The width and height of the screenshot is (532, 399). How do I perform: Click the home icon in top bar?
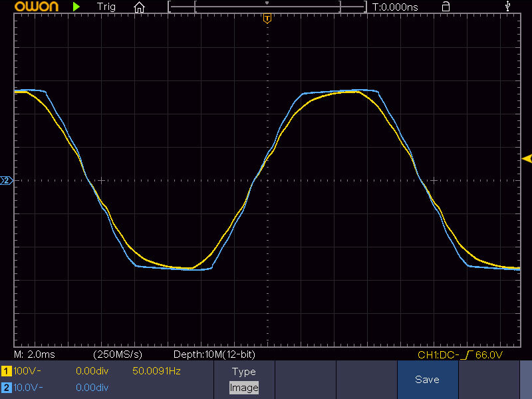(x=139, y=7)
